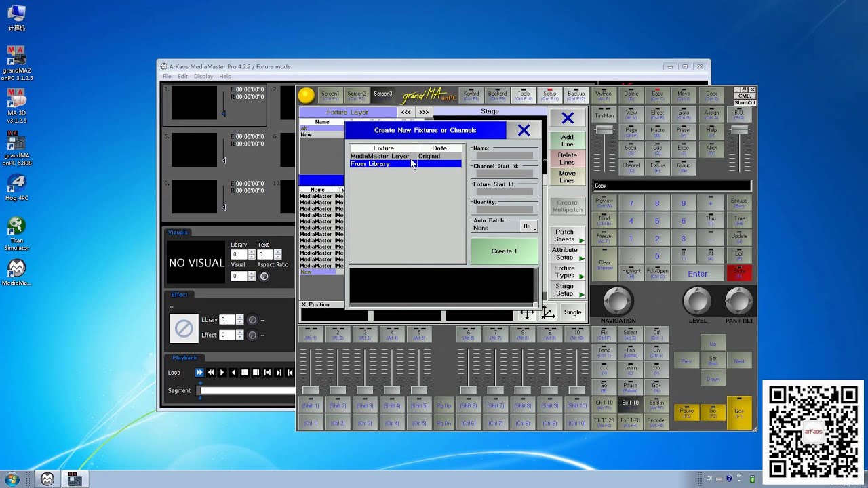Viewport: 868px width, 488px height.
Task: Click executor fader 6 handle
Action: (468, 390)
